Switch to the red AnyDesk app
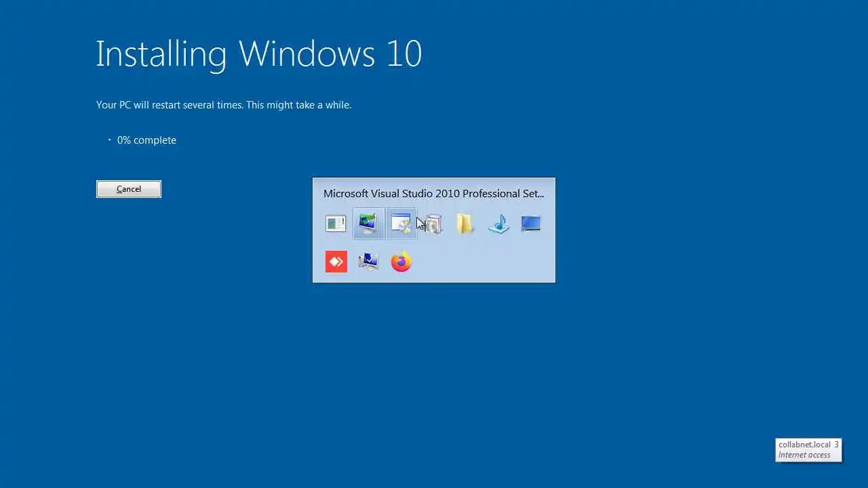This screenshot has height=488, width=868. pyautogui.click(x=336, y=262)
